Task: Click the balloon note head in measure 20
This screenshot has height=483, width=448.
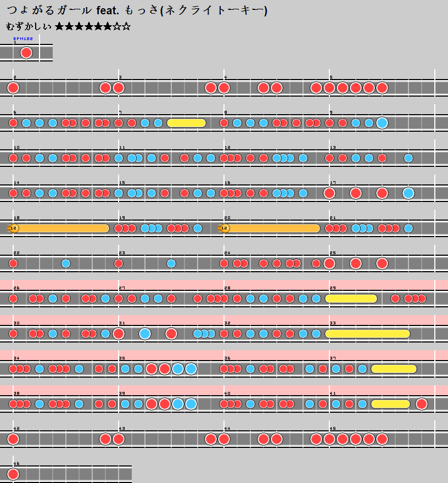Action: tap(224, 228)
